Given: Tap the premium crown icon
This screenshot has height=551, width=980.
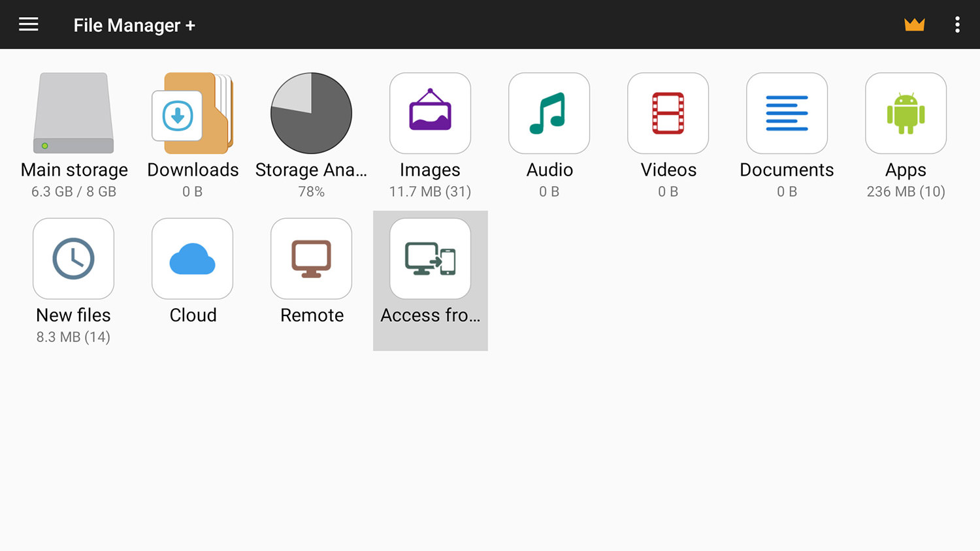Looking at the screenshot, I should pyautogui.click(x=914, y=25).
